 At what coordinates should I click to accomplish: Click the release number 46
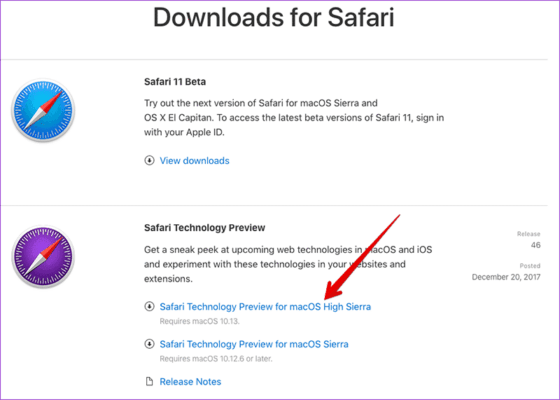pyautogui.click(x=535, y=245)
